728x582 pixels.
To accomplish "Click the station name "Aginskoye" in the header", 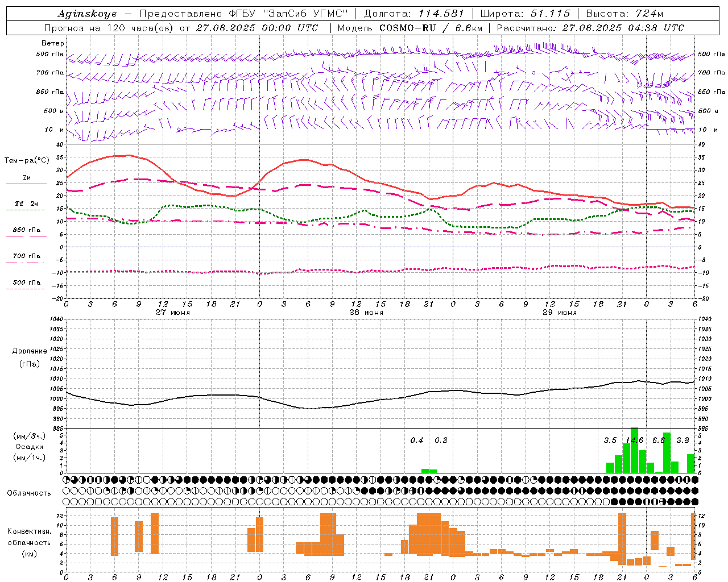I will click(x=87, y=14).
